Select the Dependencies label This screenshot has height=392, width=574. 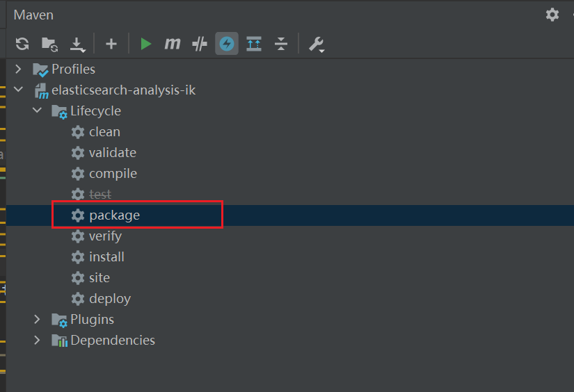tap(113, 340)
